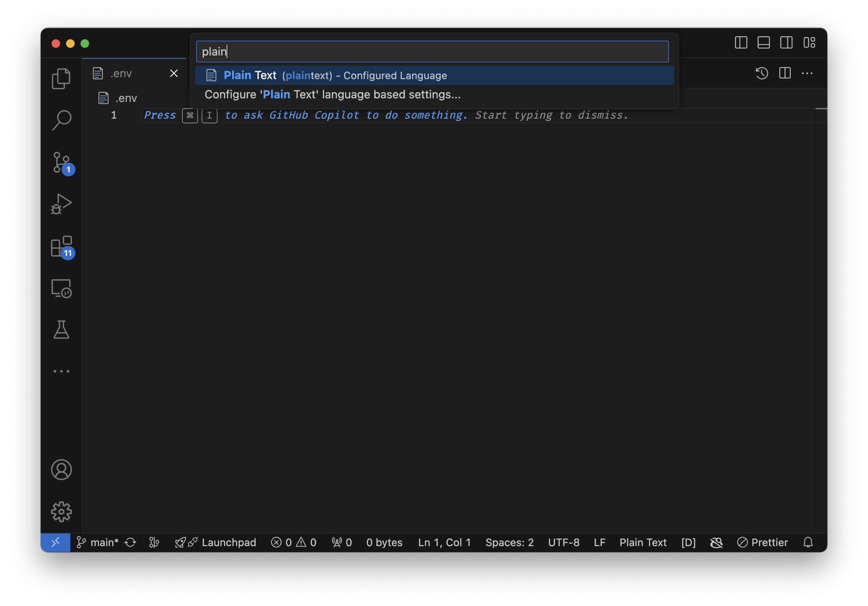Click the Remote Explorer icon

click(x=62, y=288)
